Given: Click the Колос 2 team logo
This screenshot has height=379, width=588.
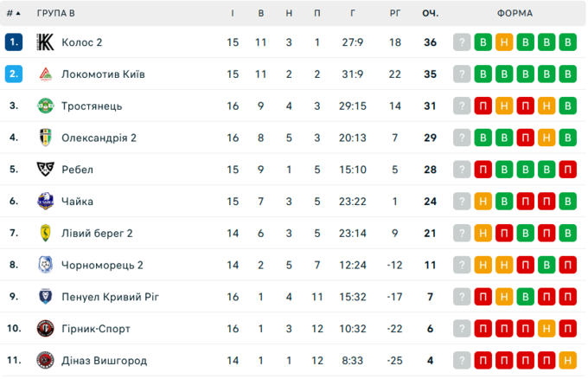Looking at the screenshot, I should click(x=46, y=42).
